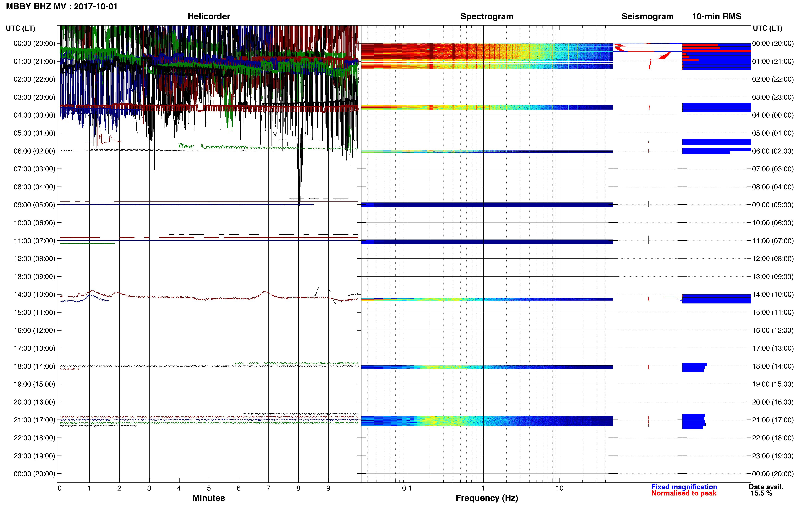Image resolution: width=812 pixels, height=508 pixels.
Task: Click the right 'UTC (LT)' axis label
Action: tap(767, 29)
